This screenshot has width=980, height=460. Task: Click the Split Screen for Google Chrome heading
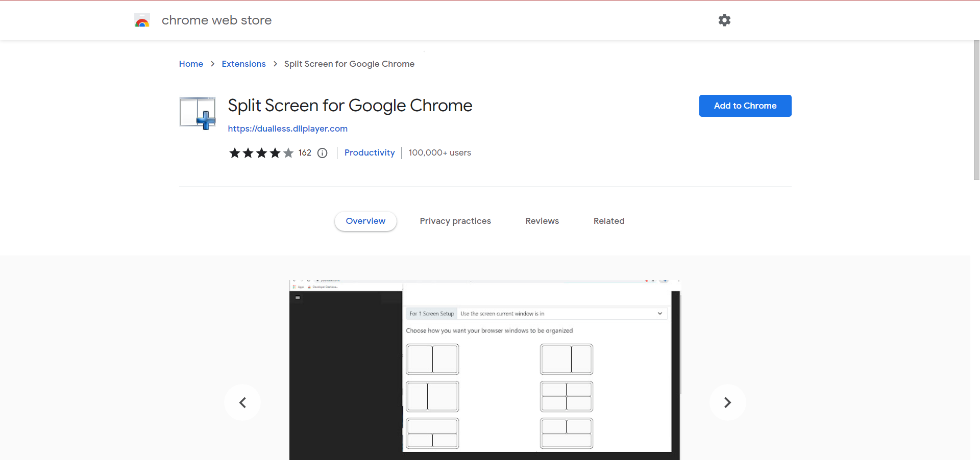(350, 106)
